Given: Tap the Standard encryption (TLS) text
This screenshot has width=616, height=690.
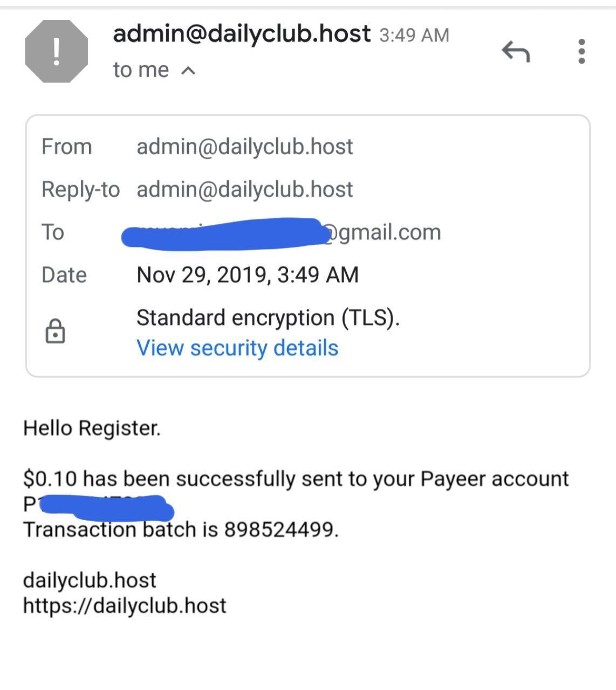Looking at the screenshot, I should [268, 318].
